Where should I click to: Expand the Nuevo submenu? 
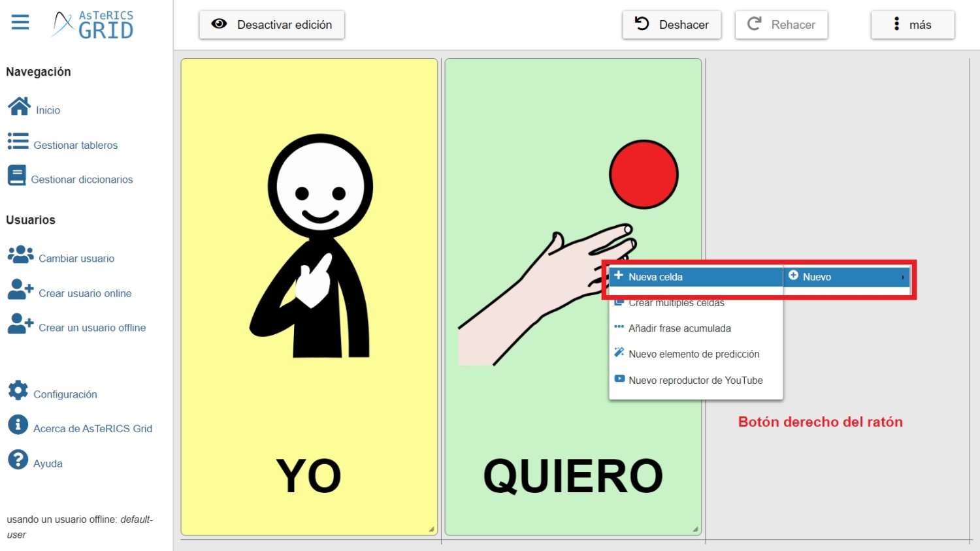pyautogui.click(x=846, y=277)
